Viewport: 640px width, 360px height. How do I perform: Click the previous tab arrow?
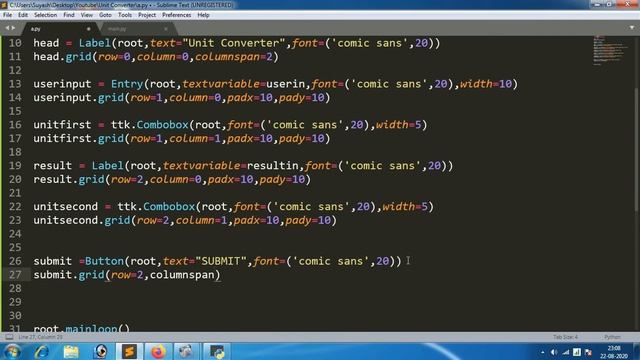[7, 28]
